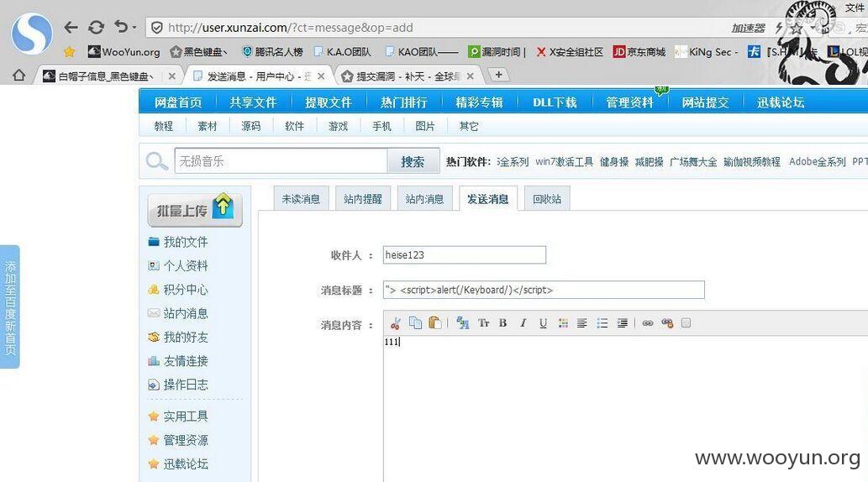
Task: Toggle italic formatting in message editor
Action: pyautogui.click(x=523, y=323)
